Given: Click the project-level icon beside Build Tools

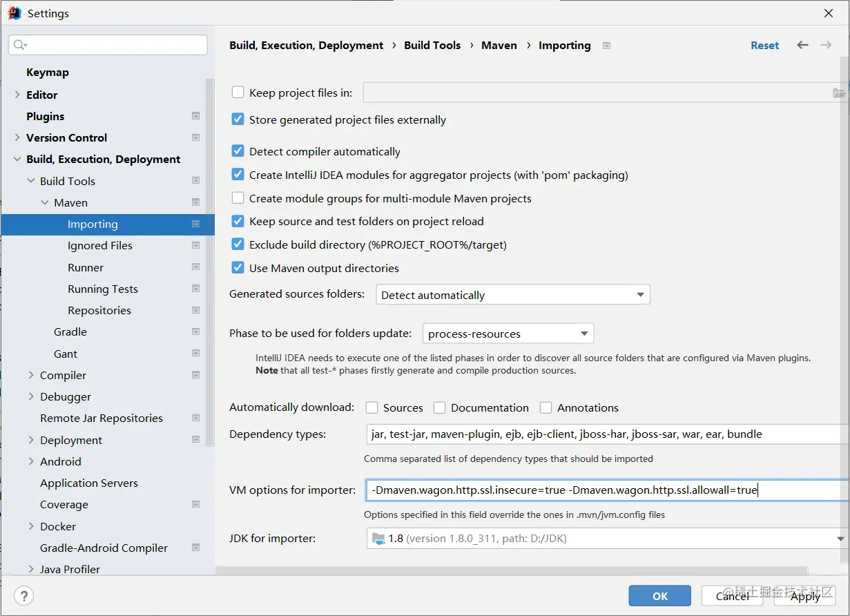Looking at the screenshot, I should click(x=195, y=181).
